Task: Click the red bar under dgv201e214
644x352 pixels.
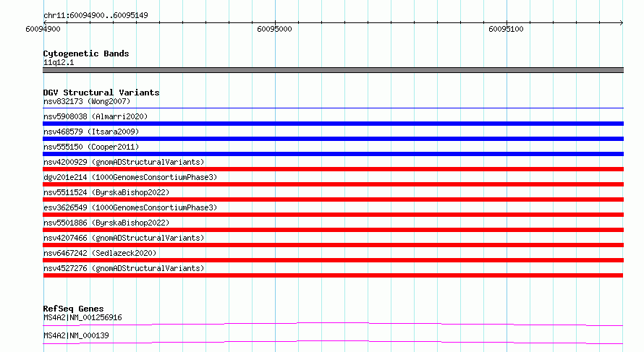Action: click(x=333, y=184)
